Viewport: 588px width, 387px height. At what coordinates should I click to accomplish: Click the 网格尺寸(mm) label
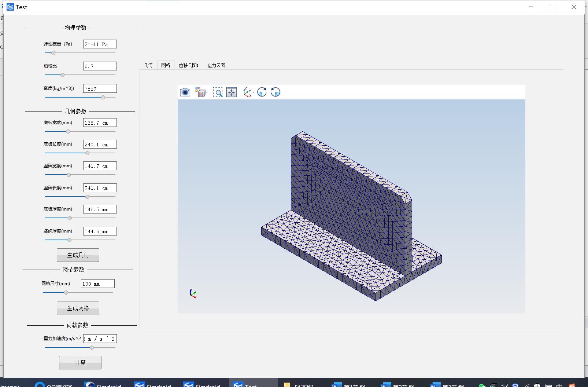coord(56,284)
